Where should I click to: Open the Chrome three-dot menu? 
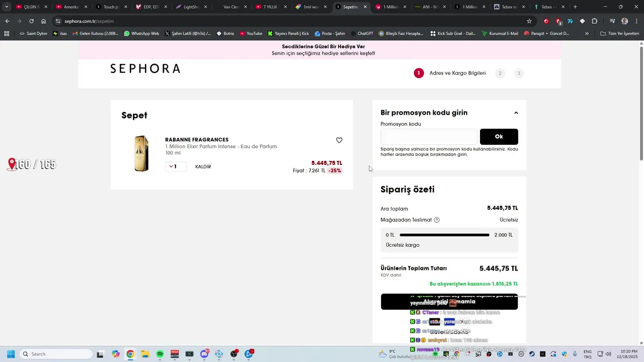coord(636,21)
